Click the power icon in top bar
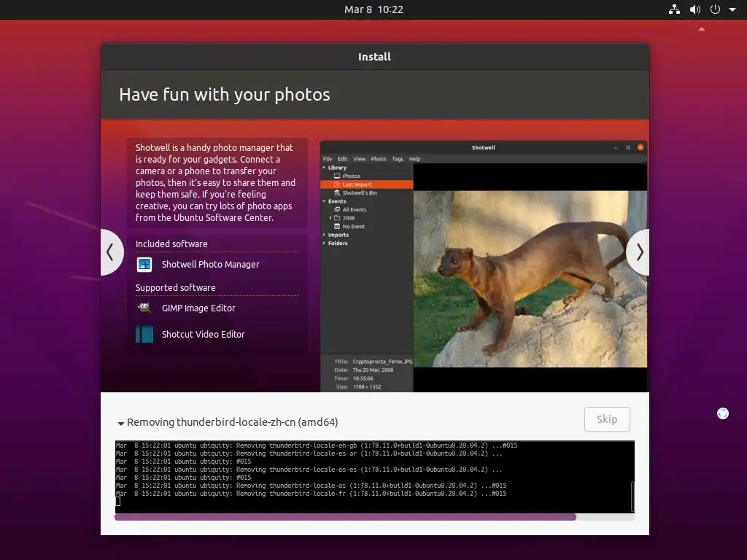 tap(715, 9)
